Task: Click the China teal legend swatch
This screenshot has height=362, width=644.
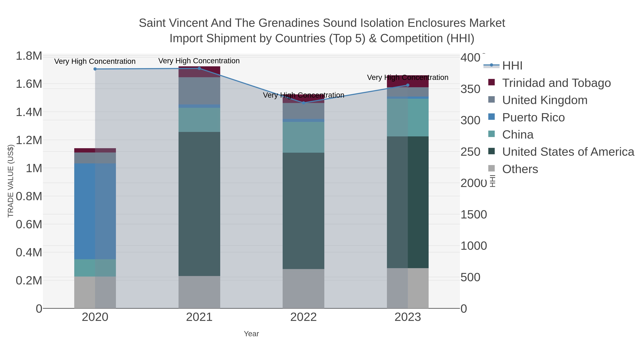Action: [491, 134]
